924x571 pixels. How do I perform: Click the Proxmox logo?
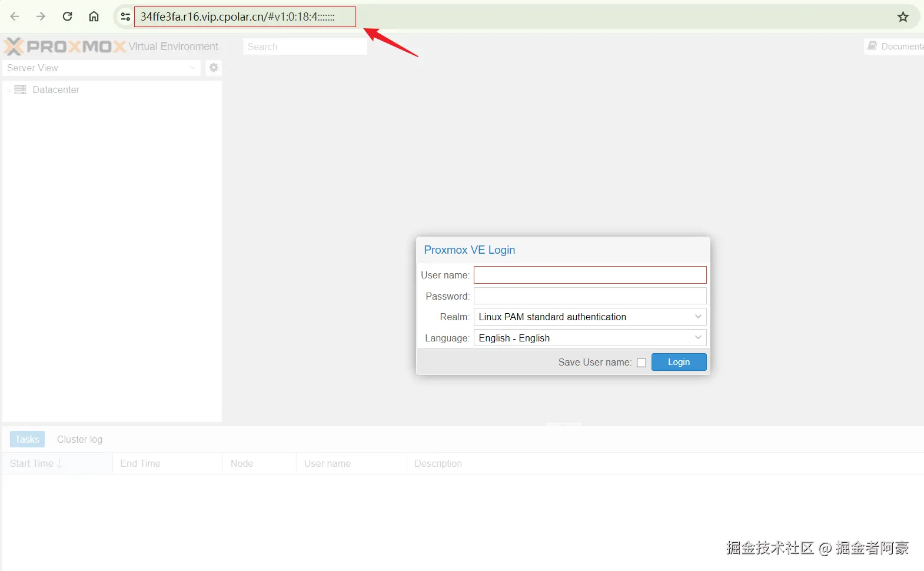pos(65,47)
